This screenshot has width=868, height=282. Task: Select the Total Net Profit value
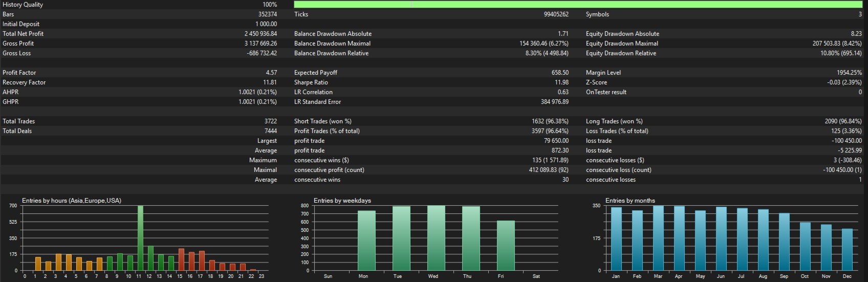261,34
